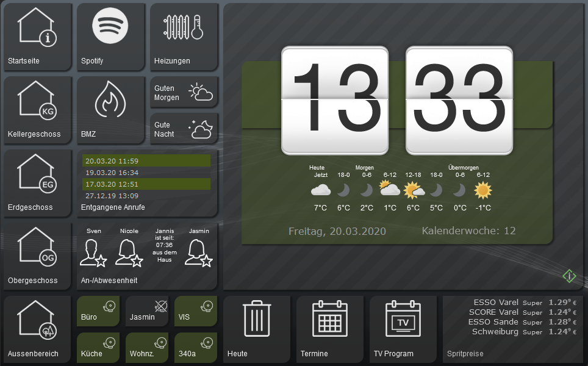This screenshot has height=366, width=588.
Task: Open the Heizungen radiator tile
Action: pyautogui.click(x=184, y=37)
